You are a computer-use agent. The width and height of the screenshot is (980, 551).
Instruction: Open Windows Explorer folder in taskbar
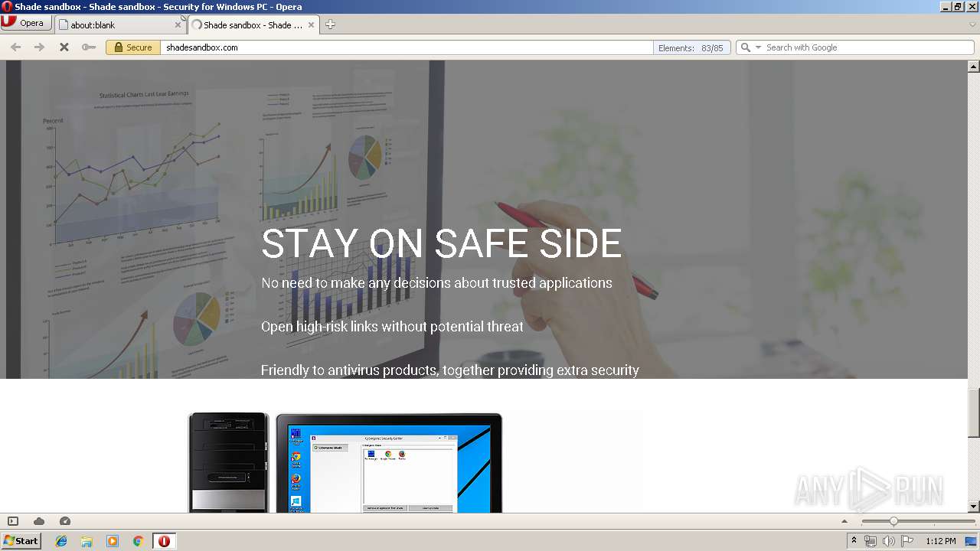pyautogui.click(x=87, y=541)
